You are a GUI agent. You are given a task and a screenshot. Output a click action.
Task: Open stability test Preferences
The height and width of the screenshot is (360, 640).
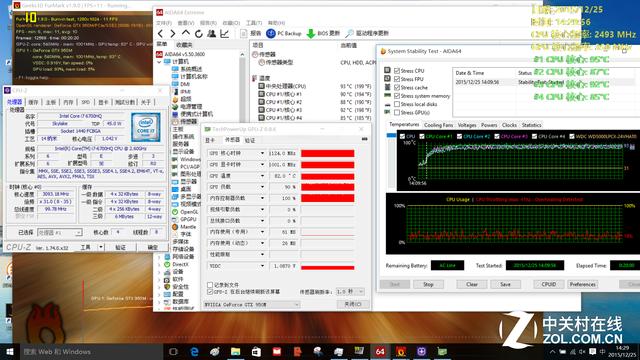pyautogui.click(x=582, y=284)
